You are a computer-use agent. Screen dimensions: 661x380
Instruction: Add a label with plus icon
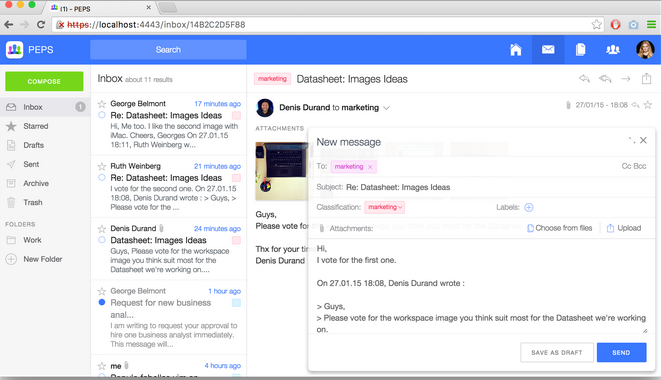pyautogui.click(x=529, y=207)
